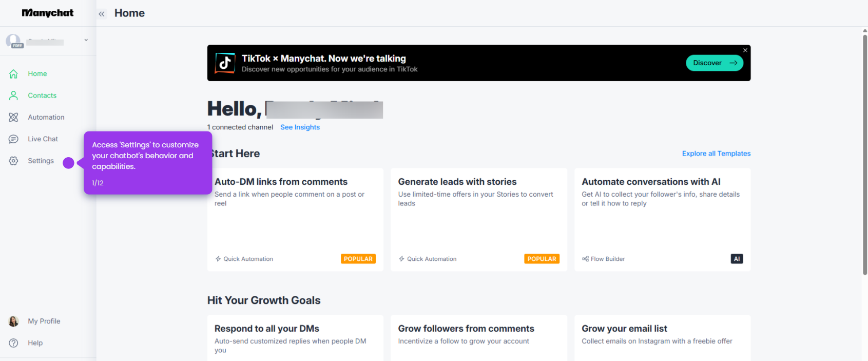
Task: Click the page vertical scrollbar
Action: point(864,154)
